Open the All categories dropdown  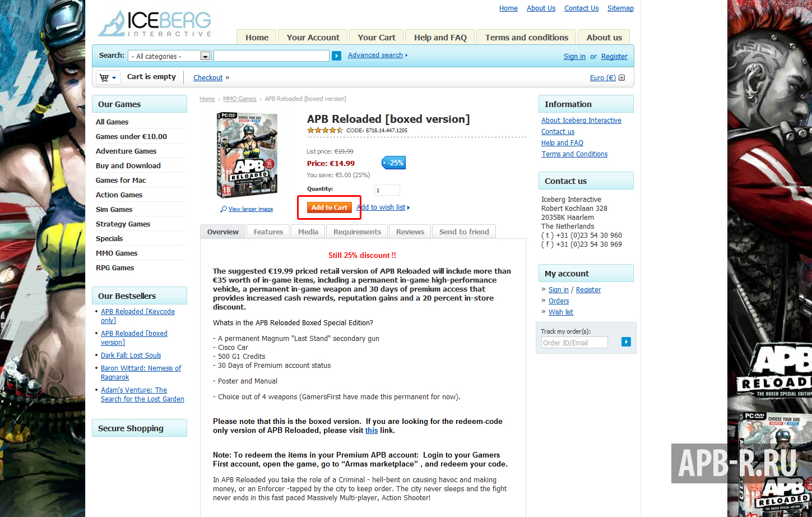pyautogui.click(x=169, y=56)
